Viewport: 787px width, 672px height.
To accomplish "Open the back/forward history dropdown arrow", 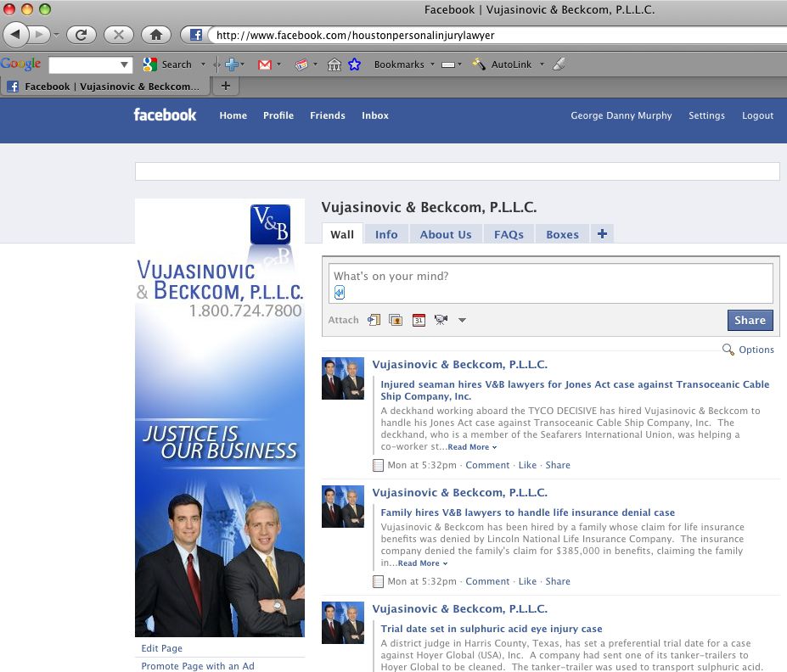I will 56,35.
